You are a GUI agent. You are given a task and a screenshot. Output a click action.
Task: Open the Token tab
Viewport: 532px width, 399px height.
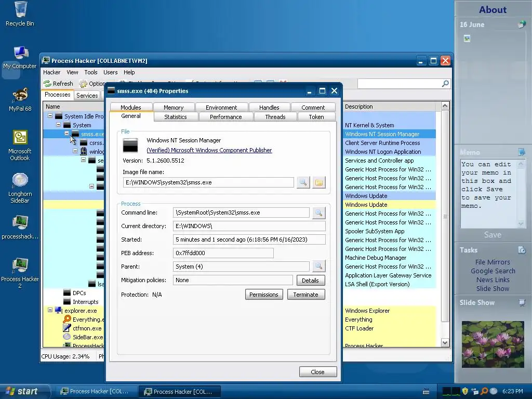pyautogui.click(x=316, y=117)
